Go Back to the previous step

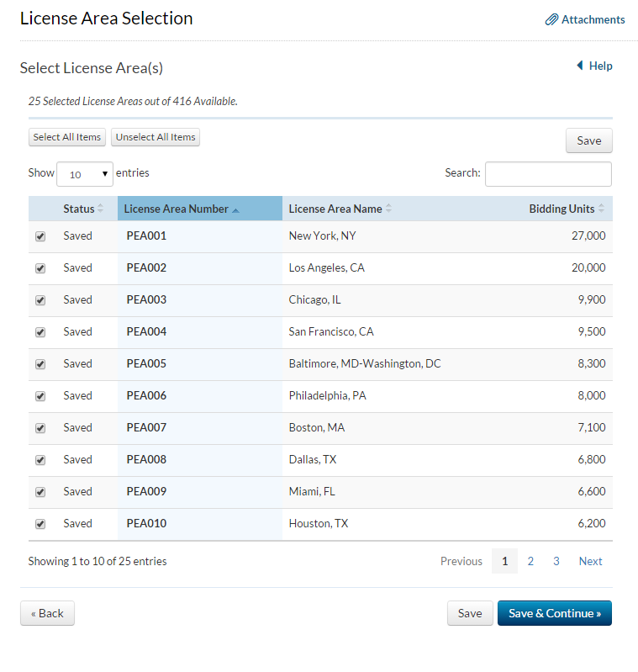pos(47,613)
